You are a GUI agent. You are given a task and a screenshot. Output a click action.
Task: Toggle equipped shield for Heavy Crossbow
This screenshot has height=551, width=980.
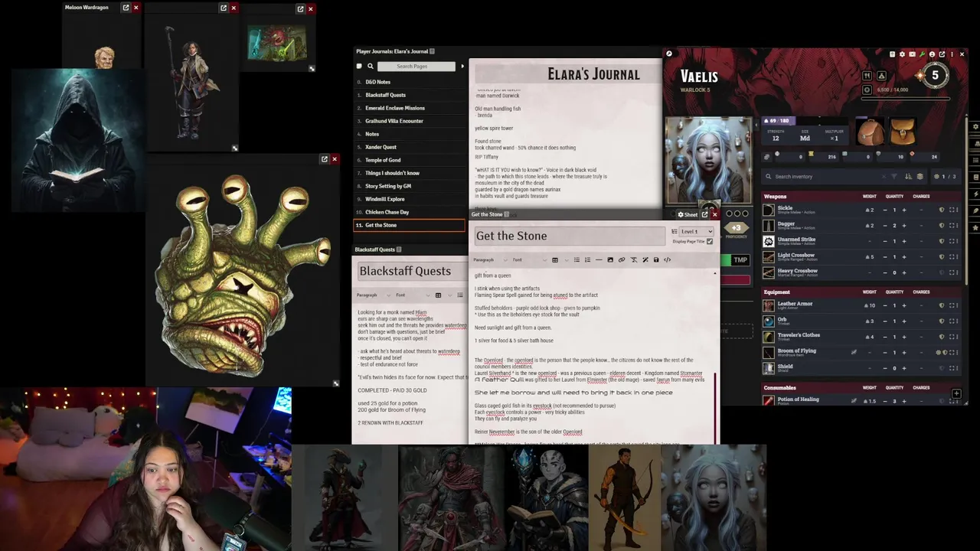coord(942,272)
